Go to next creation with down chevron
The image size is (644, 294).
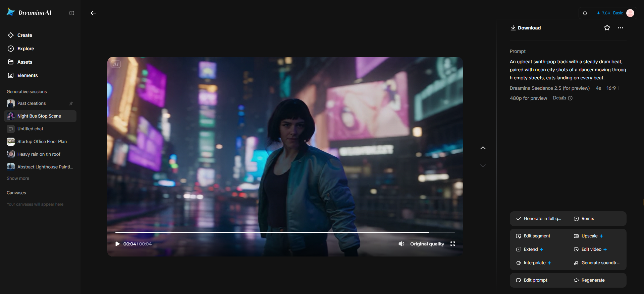tap(483, 165)
